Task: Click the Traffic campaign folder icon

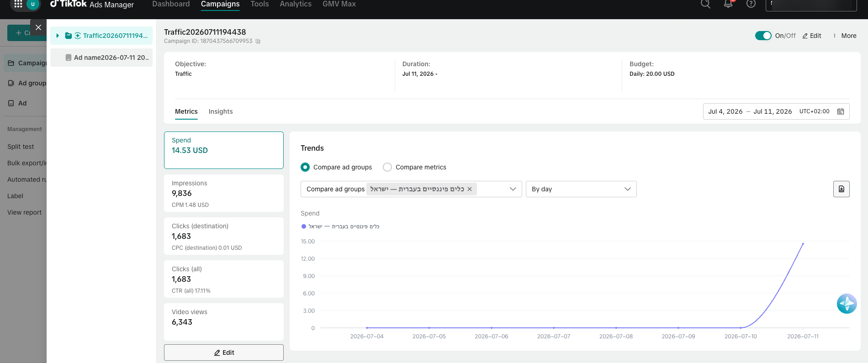Action: point(68,36)
